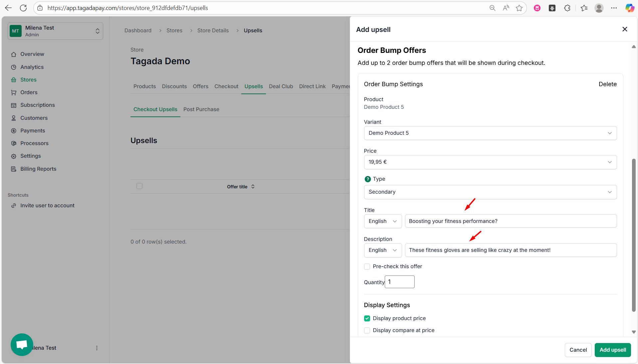Change Title language dropdown

pyautogui.click(x=383, y=221)
